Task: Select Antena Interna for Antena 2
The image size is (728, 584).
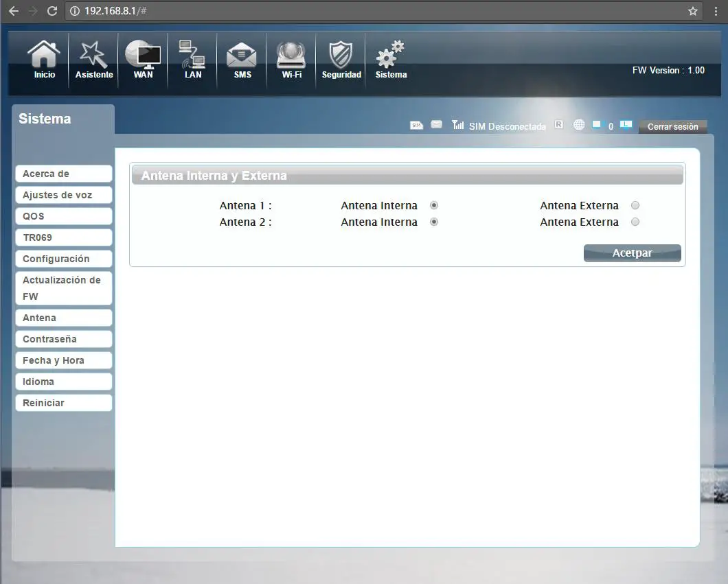Action: [x=434, y=222]
